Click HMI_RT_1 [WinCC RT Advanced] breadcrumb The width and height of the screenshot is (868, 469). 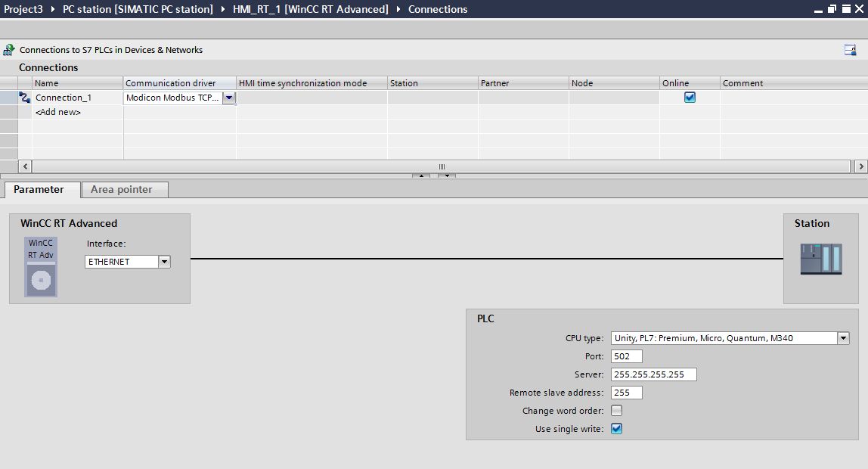pyautogui.click(x=311, y=9)
